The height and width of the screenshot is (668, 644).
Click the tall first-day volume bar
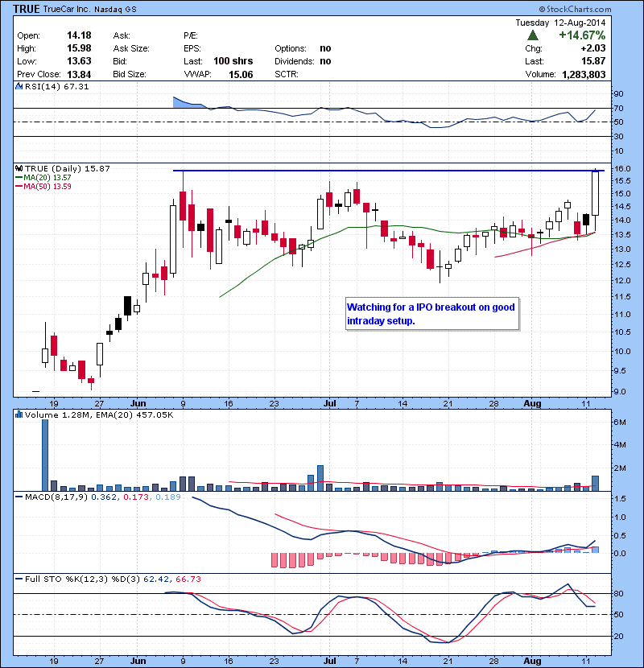[45, 455]
